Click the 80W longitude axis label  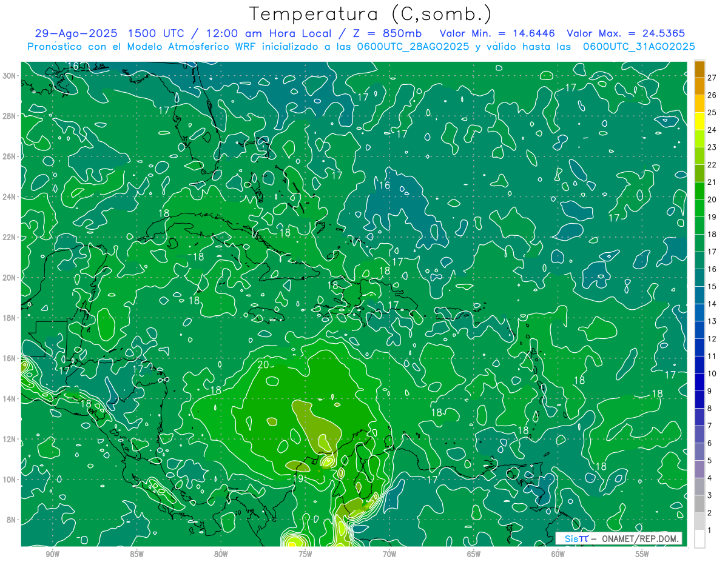point(221,554)
